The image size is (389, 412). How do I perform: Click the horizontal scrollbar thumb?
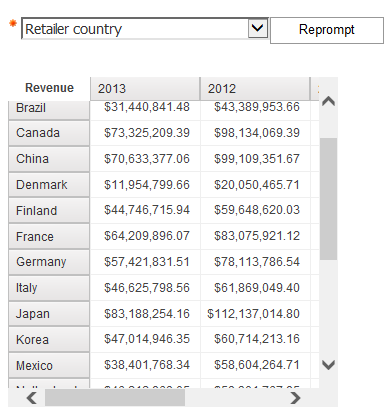115,398
